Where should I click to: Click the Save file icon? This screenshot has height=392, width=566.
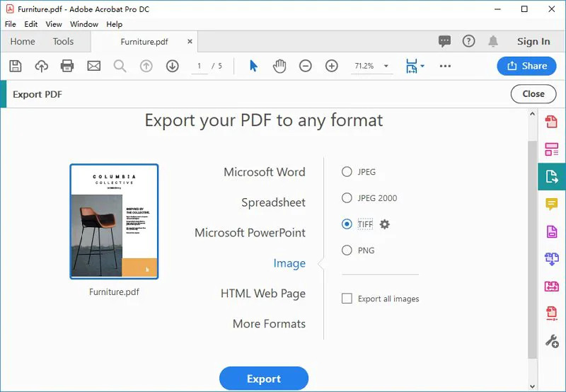pyautogui.click(x=15, y=66)
